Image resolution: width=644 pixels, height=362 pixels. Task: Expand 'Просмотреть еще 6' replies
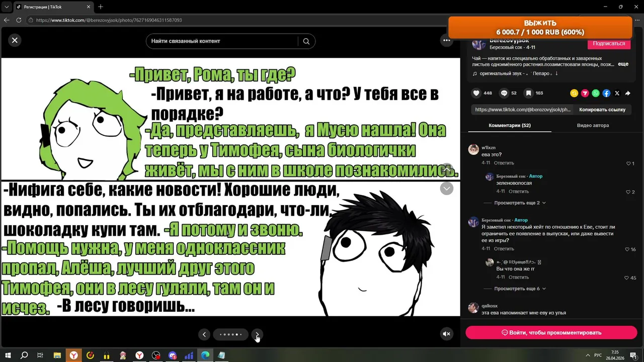pyautogui.click(x=520, y=289)
